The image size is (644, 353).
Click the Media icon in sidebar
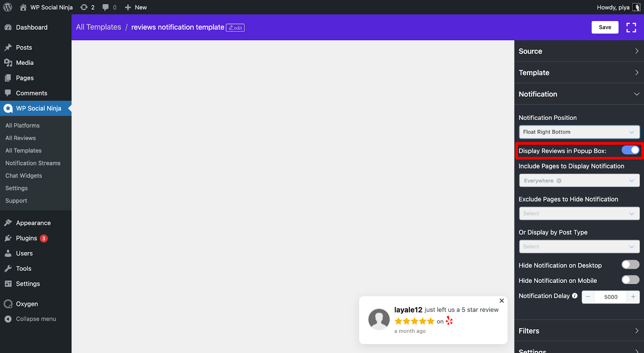(8, 63)
